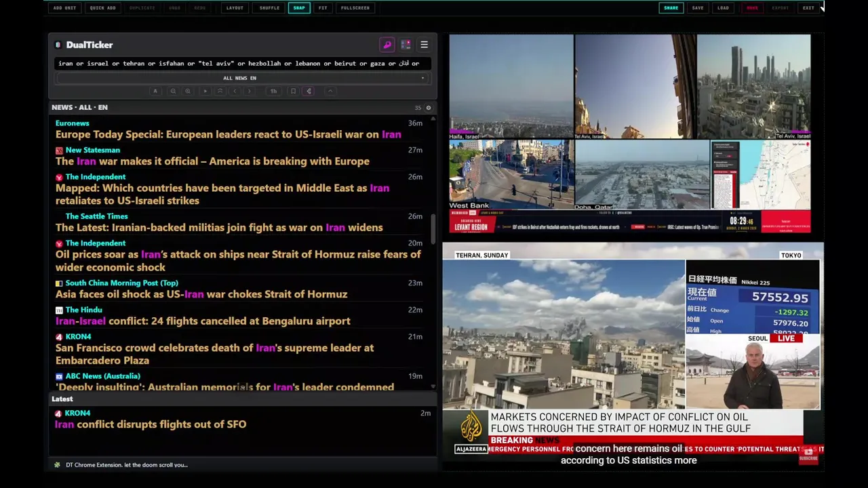
Task: Click the DualTicker logo icon
Action: point(58,45)
